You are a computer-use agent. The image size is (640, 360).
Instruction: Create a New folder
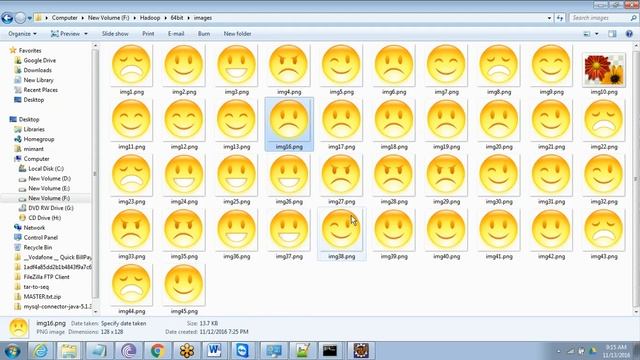point(237,34)
